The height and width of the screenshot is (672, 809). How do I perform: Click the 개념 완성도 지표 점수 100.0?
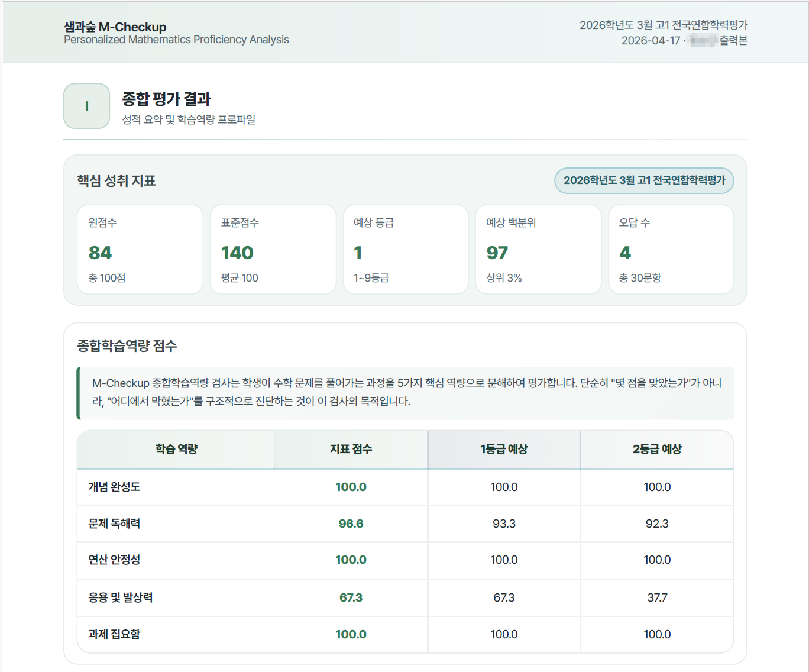coord(351,487)
